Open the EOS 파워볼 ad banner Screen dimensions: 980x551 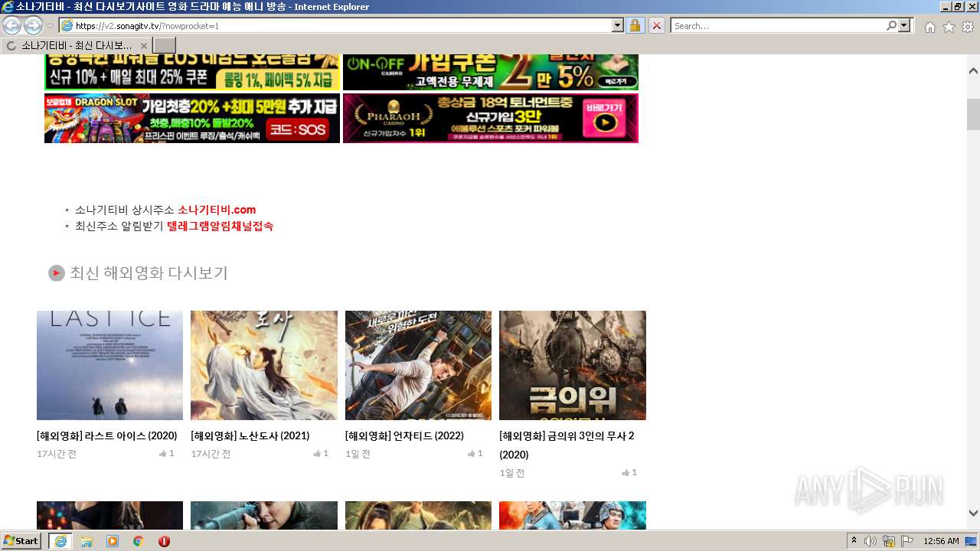(192, 72)
